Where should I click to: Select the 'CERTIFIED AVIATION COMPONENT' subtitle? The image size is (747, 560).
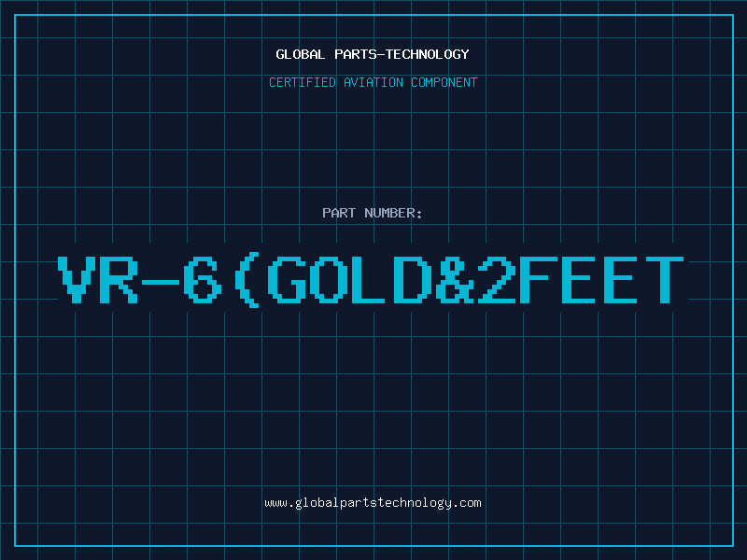[x=373, y=82]
